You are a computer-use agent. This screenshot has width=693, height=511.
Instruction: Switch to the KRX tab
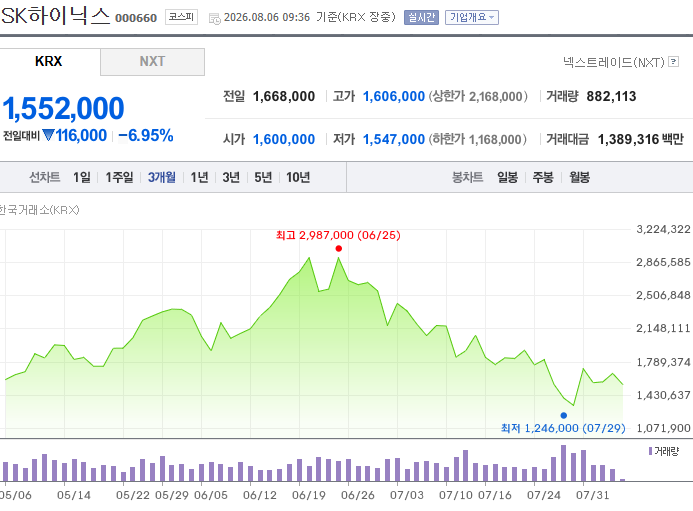pyautogui.click(x=49, y=61)
